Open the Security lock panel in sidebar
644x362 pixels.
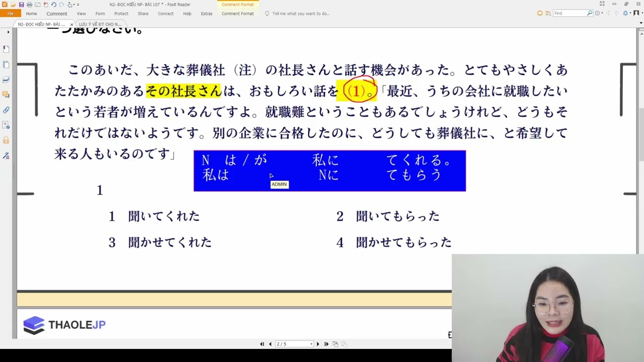6,140
